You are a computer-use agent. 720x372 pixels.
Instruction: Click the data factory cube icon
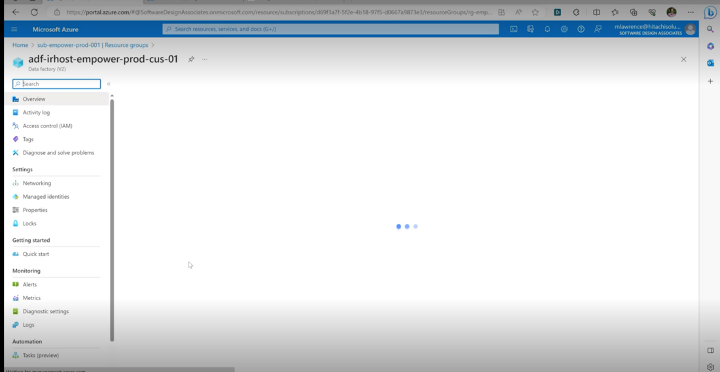[x=18, y=62]
